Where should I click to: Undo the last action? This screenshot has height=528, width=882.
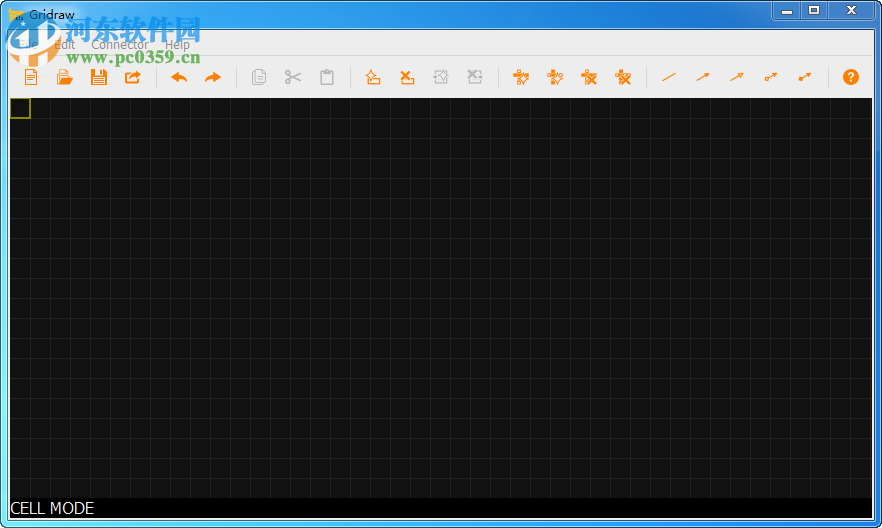[179, 77]
